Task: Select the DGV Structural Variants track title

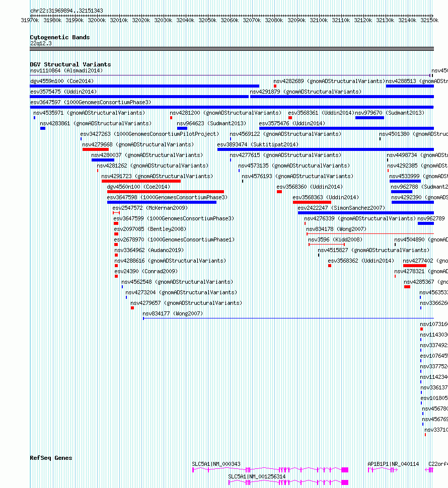Action: click(70, 64)
